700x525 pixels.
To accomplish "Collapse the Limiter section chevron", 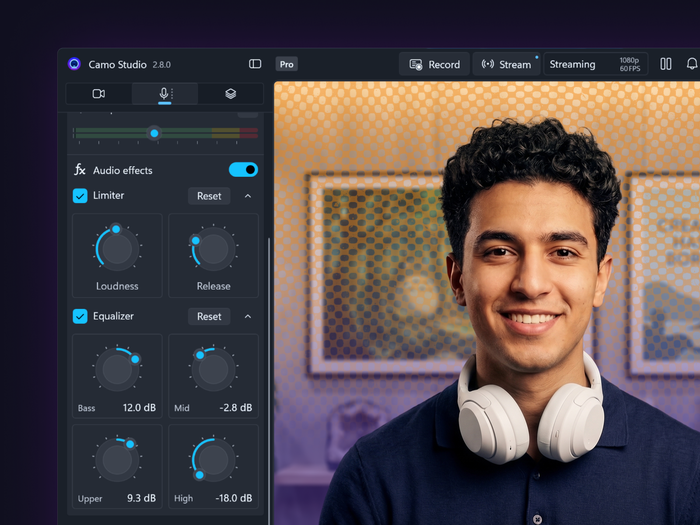I will (248, 196).
